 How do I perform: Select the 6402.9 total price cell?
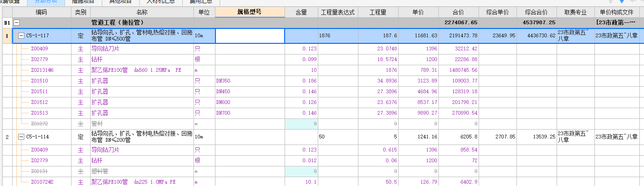coord(459,182)
